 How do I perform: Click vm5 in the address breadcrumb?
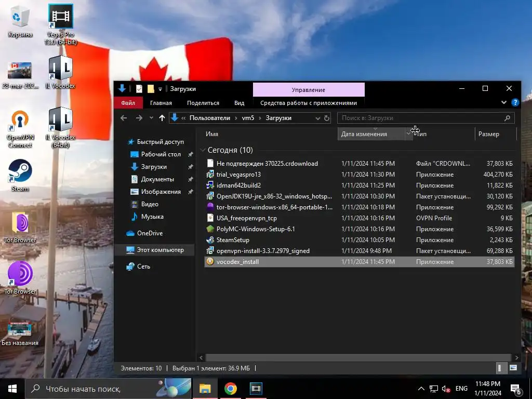tap(248, 118)
